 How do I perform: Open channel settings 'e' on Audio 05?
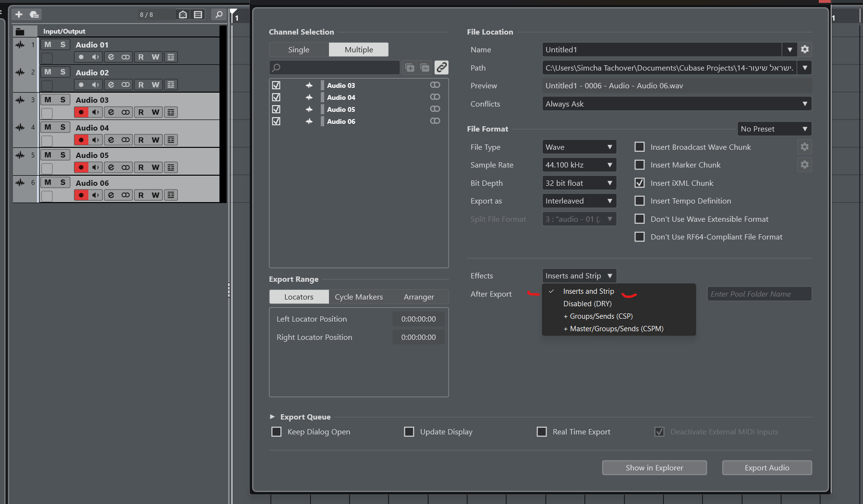click(111, 168)
